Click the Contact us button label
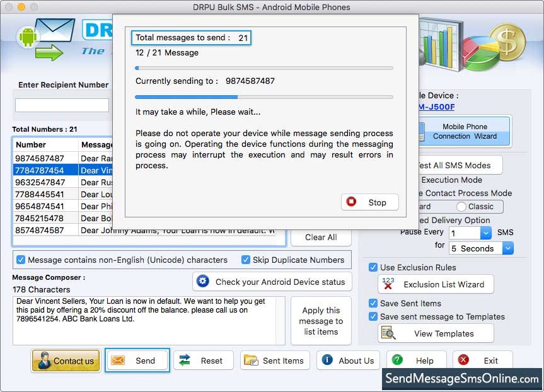Image resolution: width=544 pixels, height=392 pixels. point(74,361)
